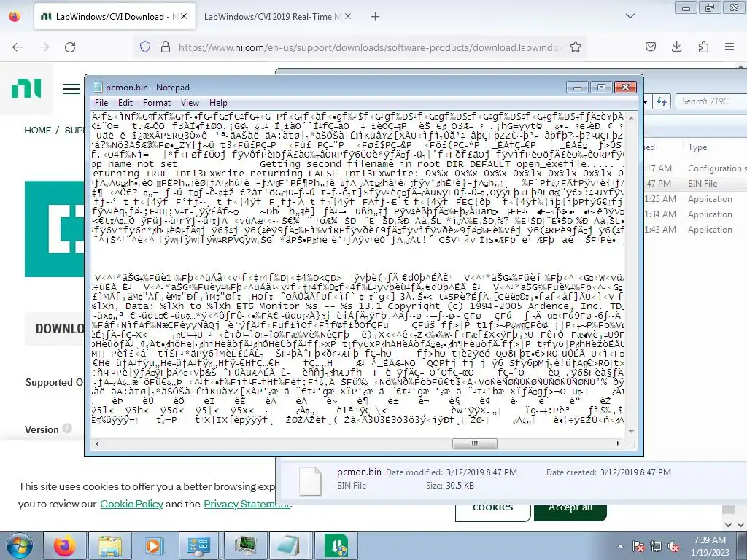Click the green installer taskbar icon
Screen dimensions: 747x560
click(336, 545)
